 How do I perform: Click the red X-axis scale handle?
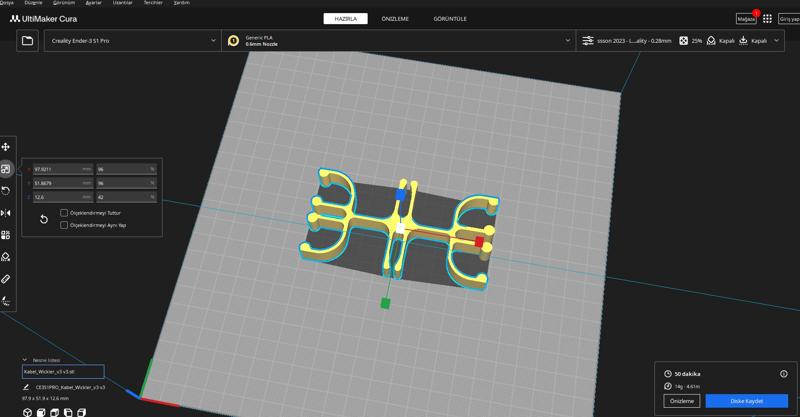pyautogui.click(x=479, y=241)
